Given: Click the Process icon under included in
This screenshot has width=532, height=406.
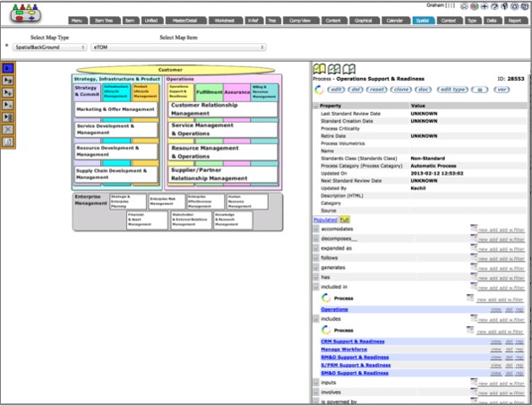Looking at the screenshot, I should point(326,298).
